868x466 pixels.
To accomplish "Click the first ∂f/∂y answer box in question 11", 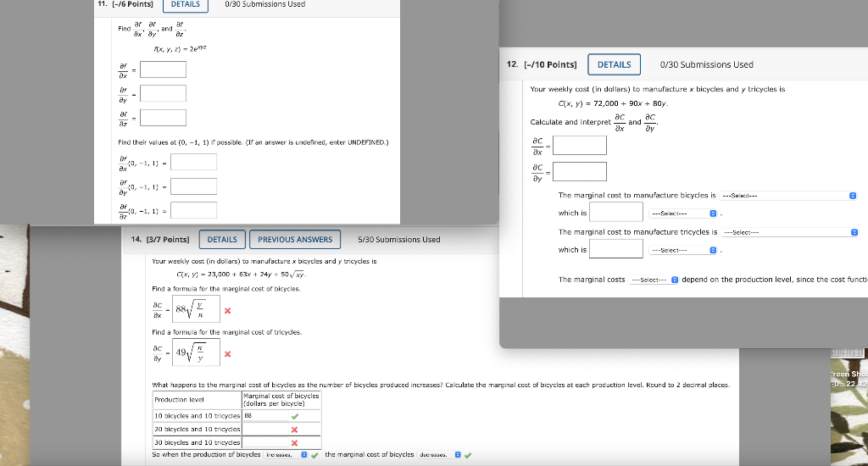I will 164,93.
